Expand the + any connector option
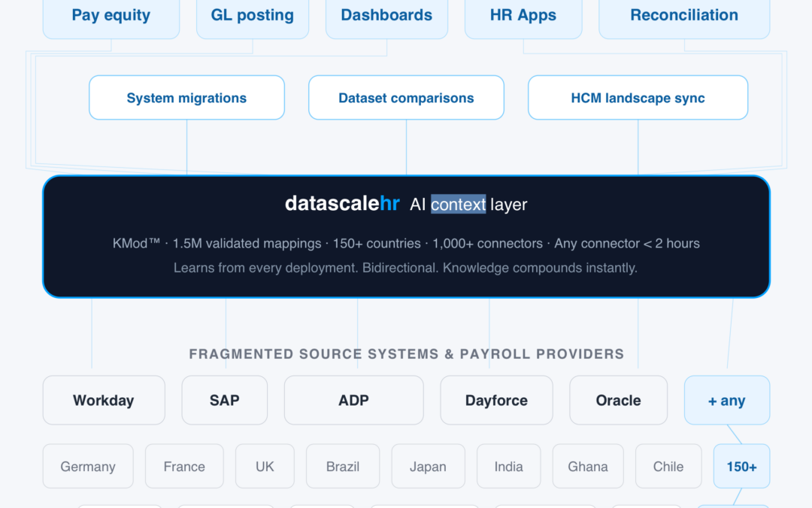This screenshot has width=812, height=508. [x=726, y=400]
